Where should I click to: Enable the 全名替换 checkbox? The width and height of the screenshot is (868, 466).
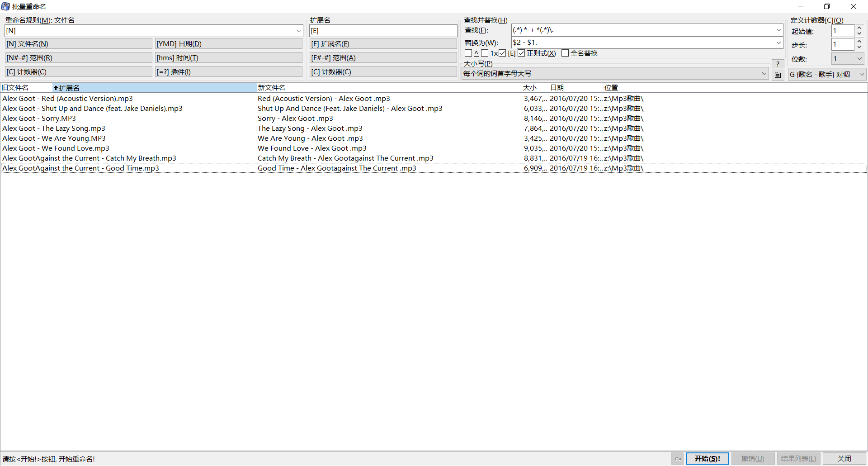click(565, 53)
